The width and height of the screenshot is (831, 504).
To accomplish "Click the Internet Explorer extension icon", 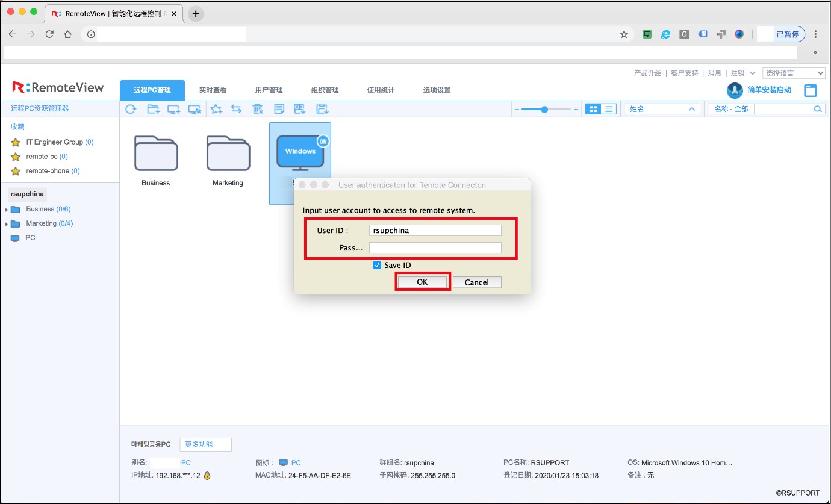I will coord(665,34).
